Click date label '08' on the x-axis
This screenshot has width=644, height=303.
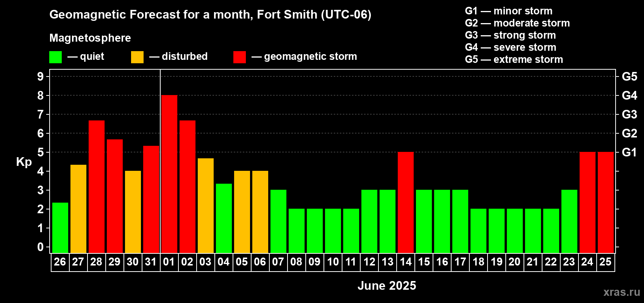point(296,262)
